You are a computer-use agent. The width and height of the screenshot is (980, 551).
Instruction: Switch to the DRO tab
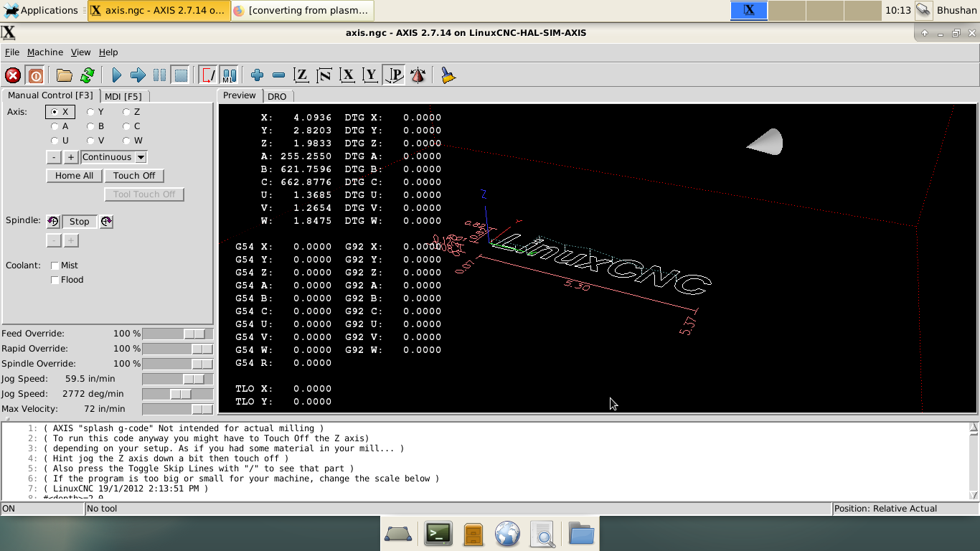pyautogui.click(x=277, y=96)
